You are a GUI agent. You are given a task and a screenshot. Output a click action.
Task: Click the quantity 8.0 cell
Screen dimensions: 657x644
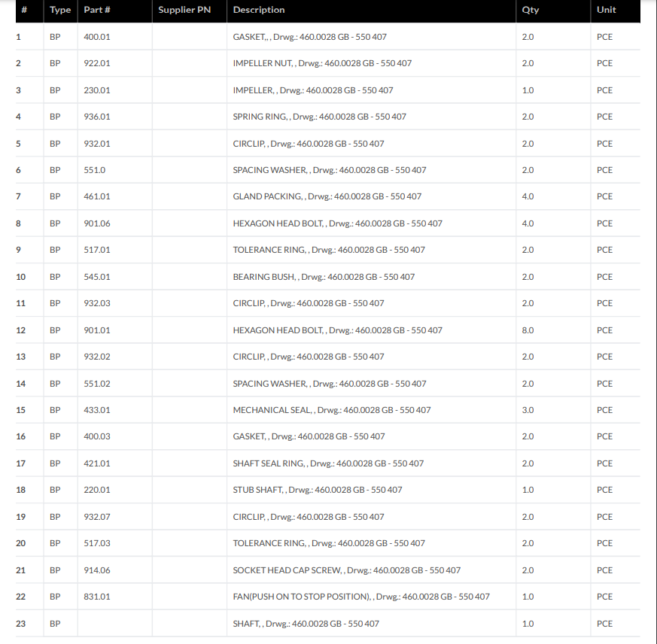528,330
